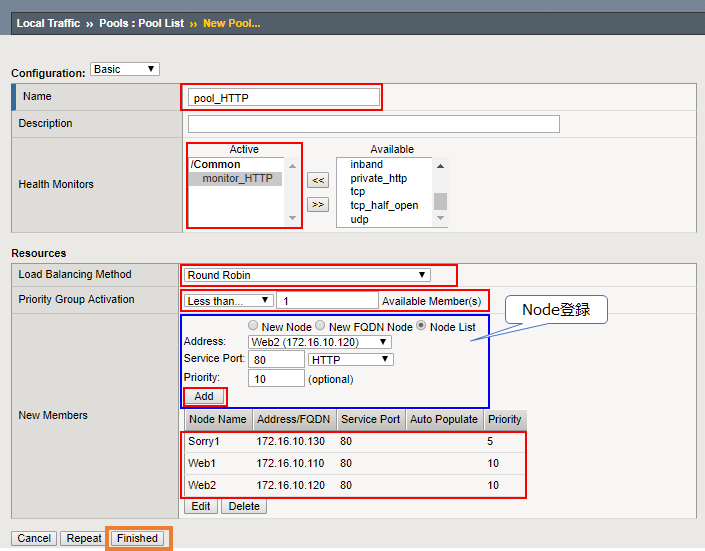Click Pools : Pool List breadcrumb
Image resolution: width=705 pixels, height=551 pixels.
tap(141, 23)
